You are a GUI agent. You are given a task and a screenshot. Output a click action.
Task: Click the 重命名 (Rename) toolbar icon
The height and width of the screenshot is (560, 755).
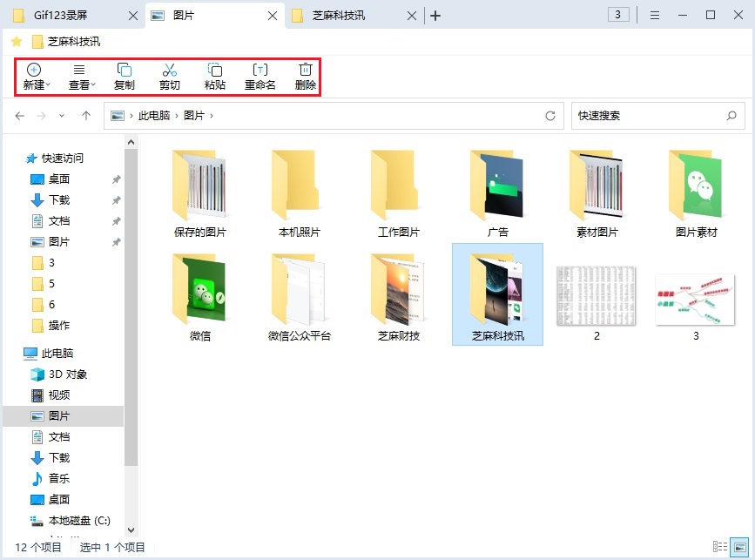260,77
